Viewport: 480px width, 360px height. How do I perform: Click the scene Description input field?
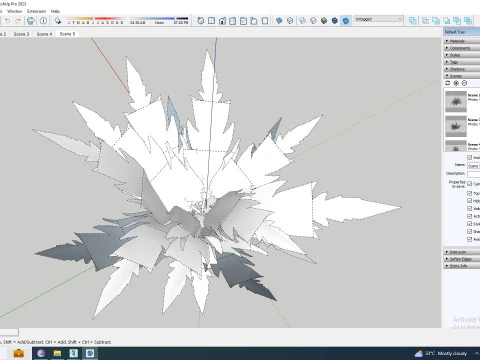point(473,174)
